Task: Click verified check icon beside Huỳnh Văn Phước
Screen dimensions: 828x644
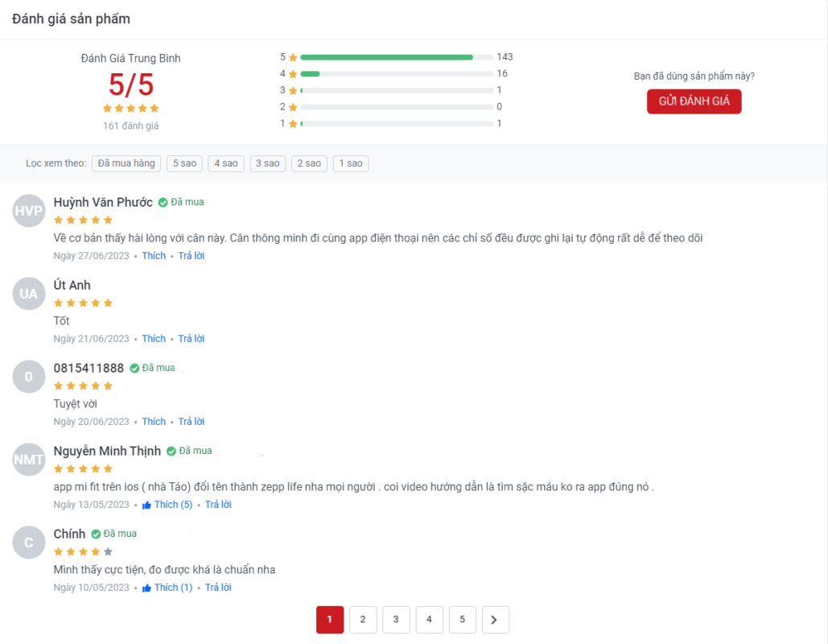Action: [163, 203]
